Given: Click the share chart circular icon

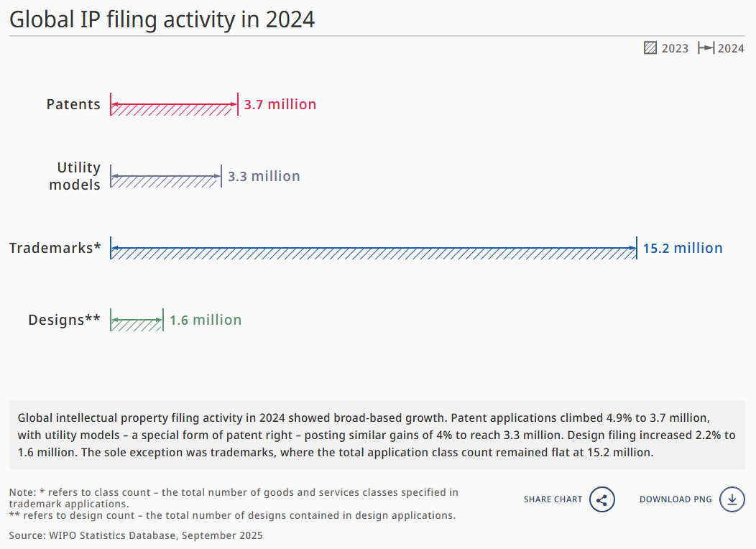Looking at the screenshot, I should (602, 499).
